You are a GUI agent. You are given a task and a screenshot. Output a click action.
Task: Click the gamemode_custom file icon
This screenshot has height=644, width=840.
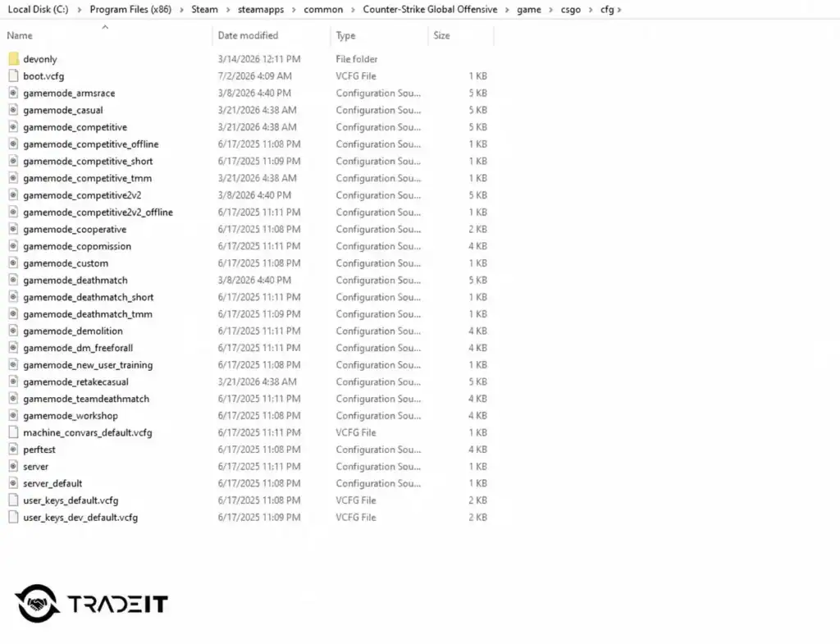(x=13, y=263)
